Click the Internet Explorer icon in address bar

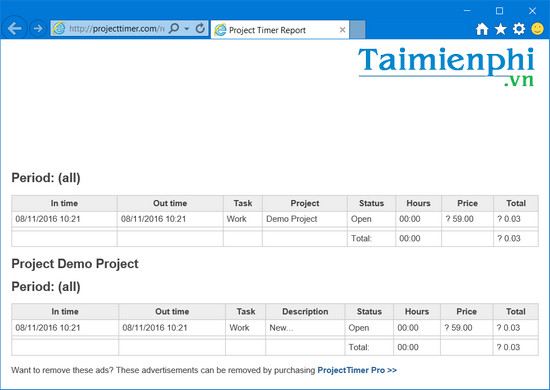59,28
